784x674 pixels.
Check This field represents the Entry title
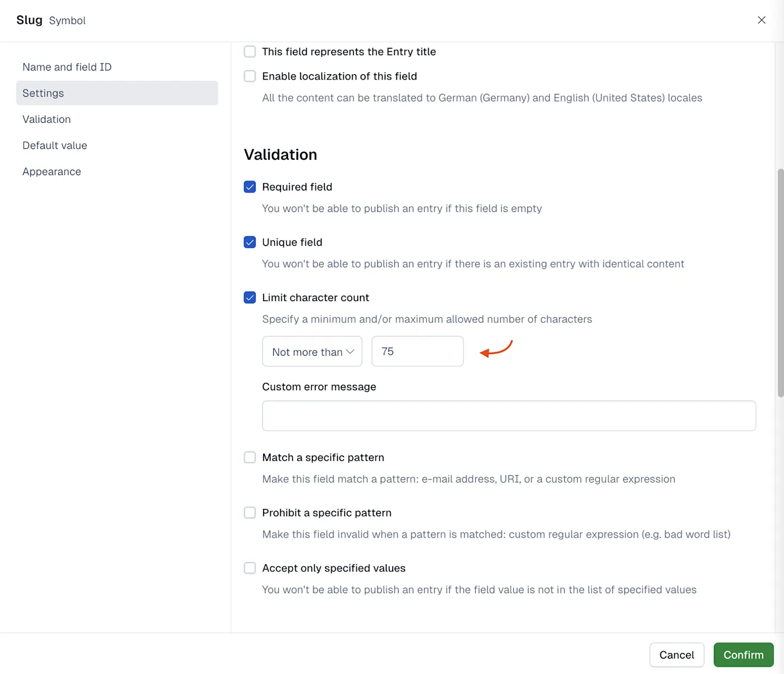250,52
